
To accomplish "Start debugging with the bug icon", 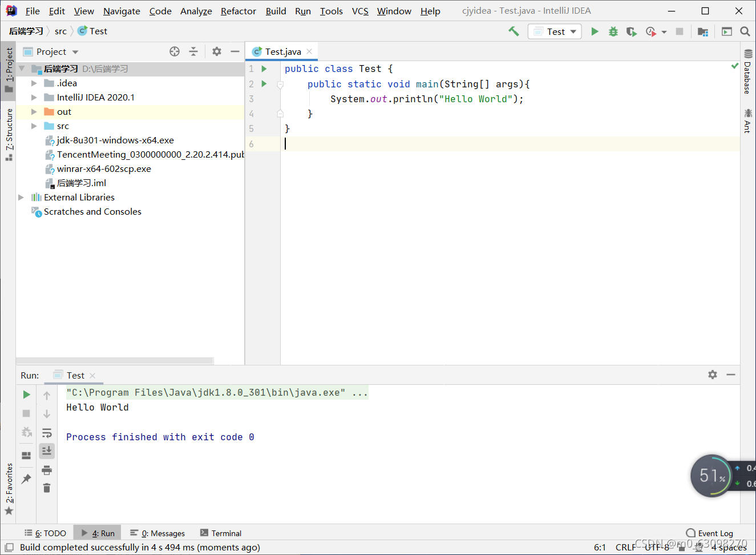I will [613, 31].
